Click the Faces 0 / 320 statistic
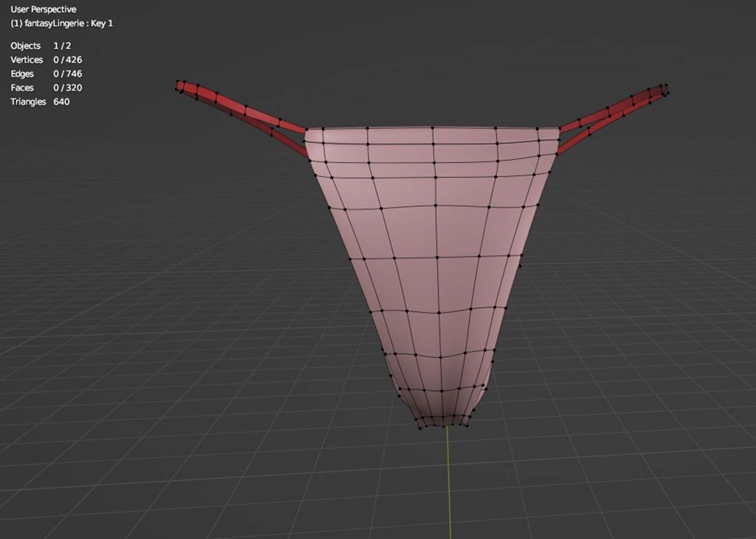 46,88
